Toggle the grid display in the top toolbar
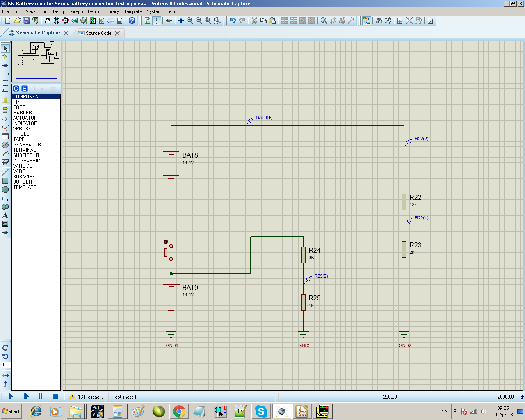This screenshot has height=420, width=525. point(157,21)
